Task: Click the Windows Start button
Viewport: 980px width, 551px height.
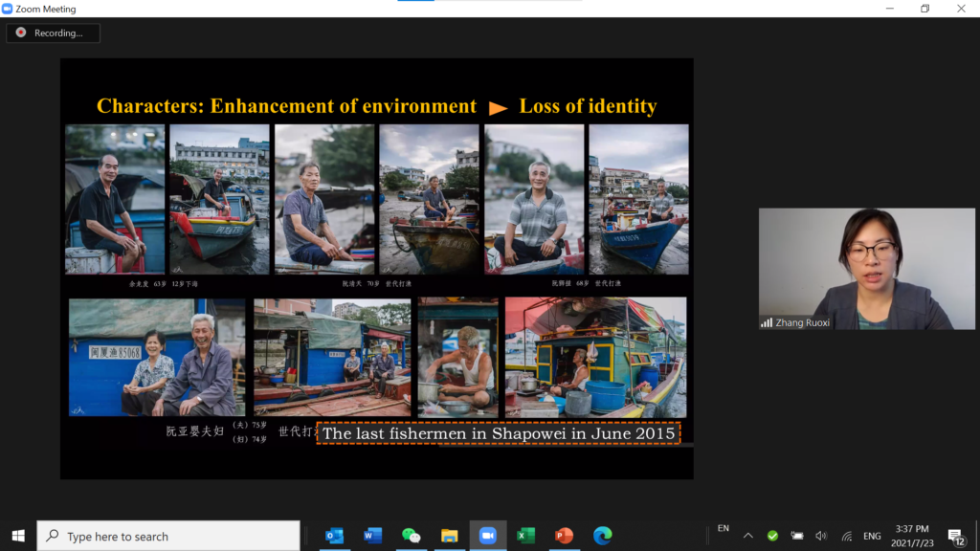Action: [x=17, y=536]
